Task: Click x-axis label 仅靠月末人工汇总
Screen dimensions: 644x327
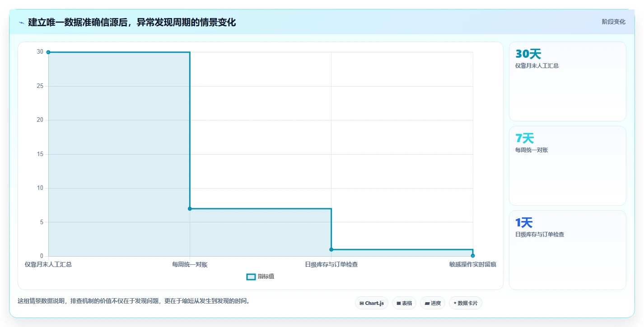Action: pos(48,264)
